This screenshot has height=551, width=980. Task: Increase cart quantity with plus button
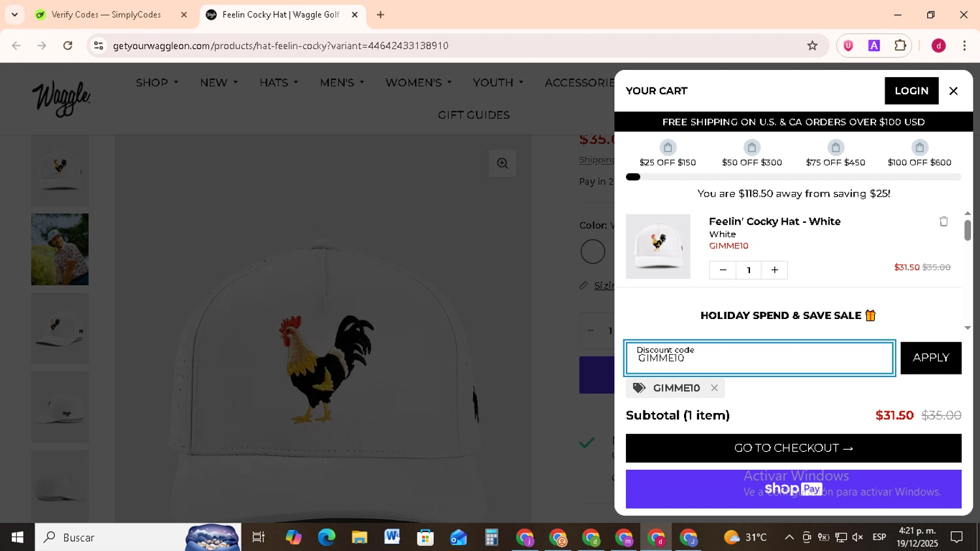click(774, 270)
